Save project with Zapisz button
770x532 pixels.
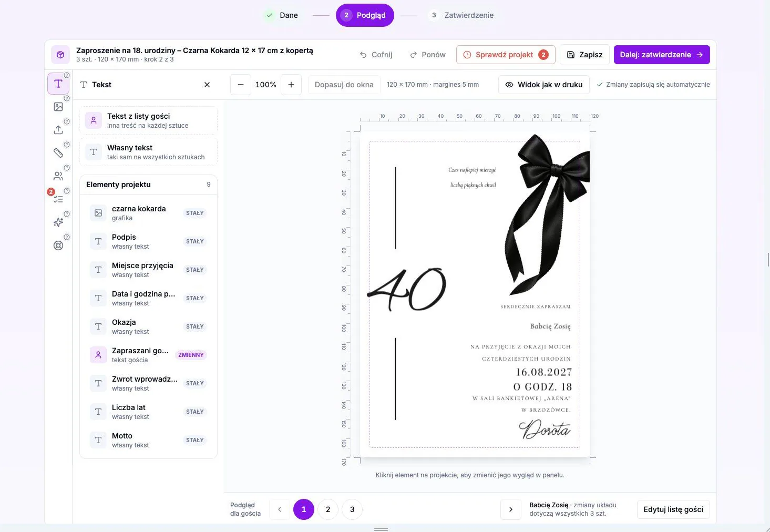click(x=585, y=55)
